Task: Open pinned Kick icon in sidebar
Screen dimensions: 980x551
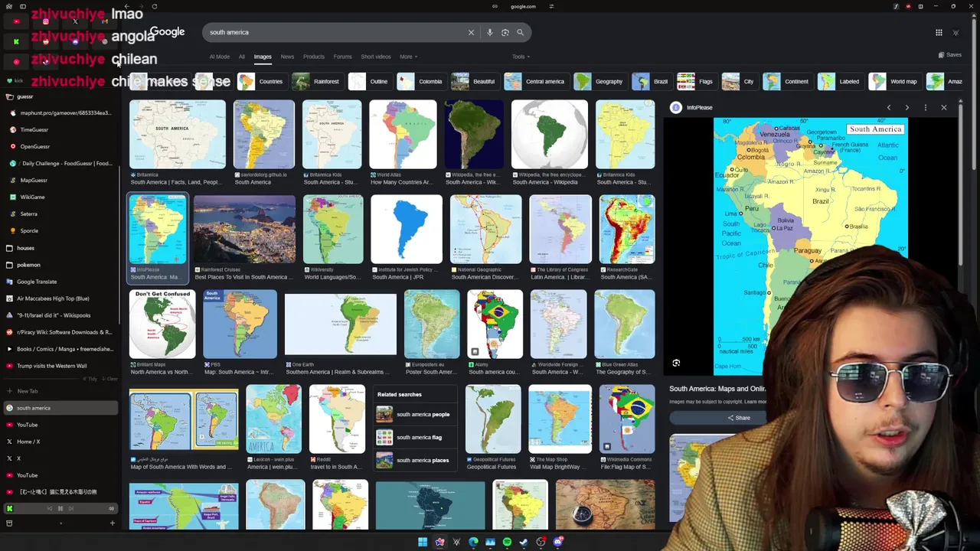Action: [16, 41]
